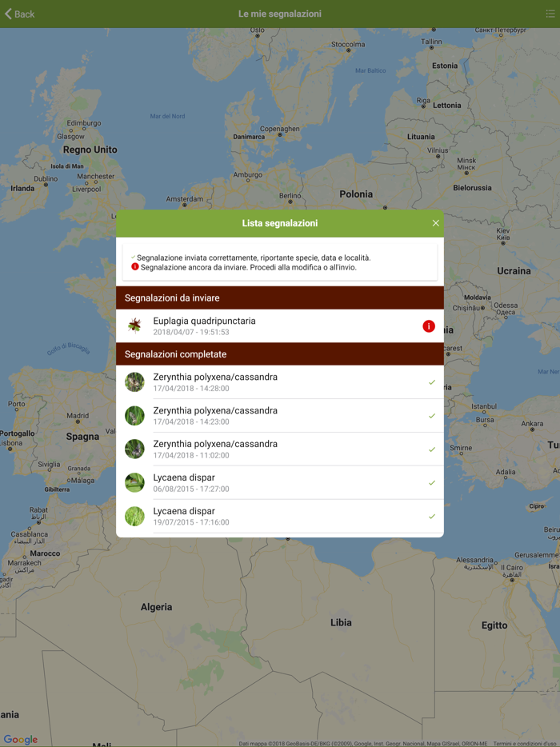Click Ucraina label on the map

click(514, 270)
